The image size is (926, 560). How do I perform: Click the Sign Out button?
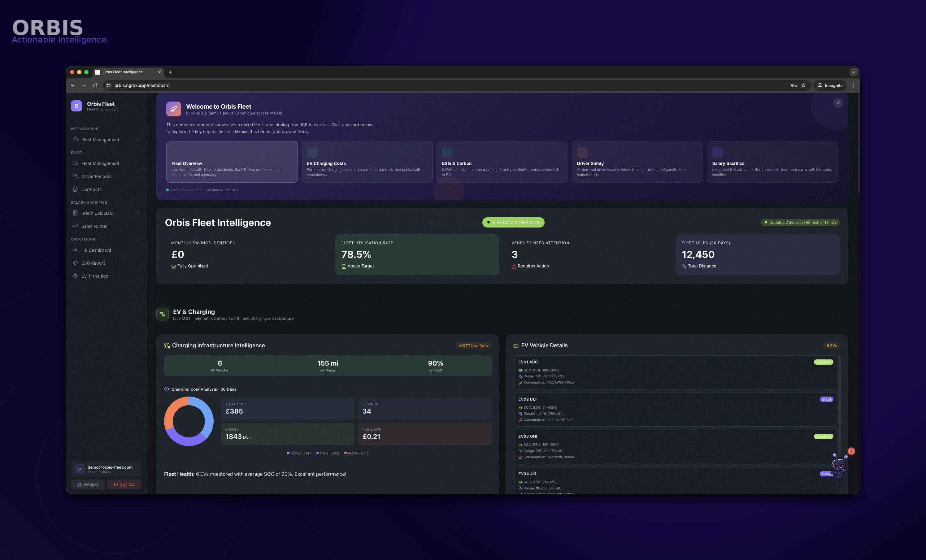[x=124, y=484]
